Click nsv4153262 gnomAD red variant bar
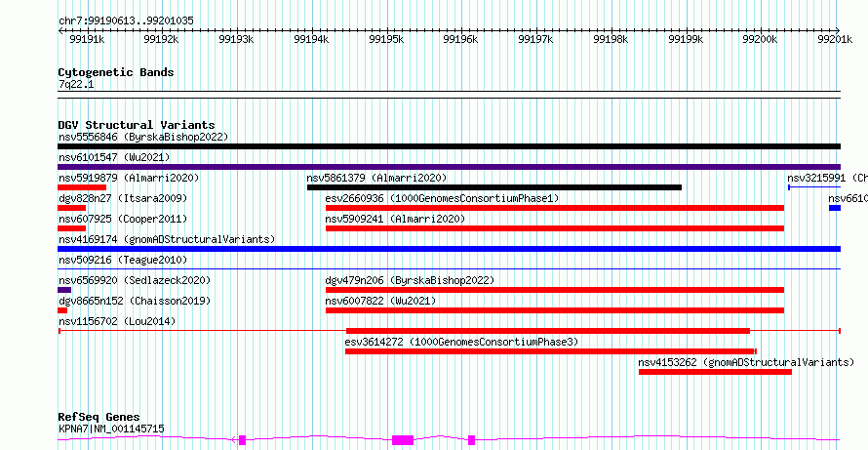 click(x=715, y=372)
